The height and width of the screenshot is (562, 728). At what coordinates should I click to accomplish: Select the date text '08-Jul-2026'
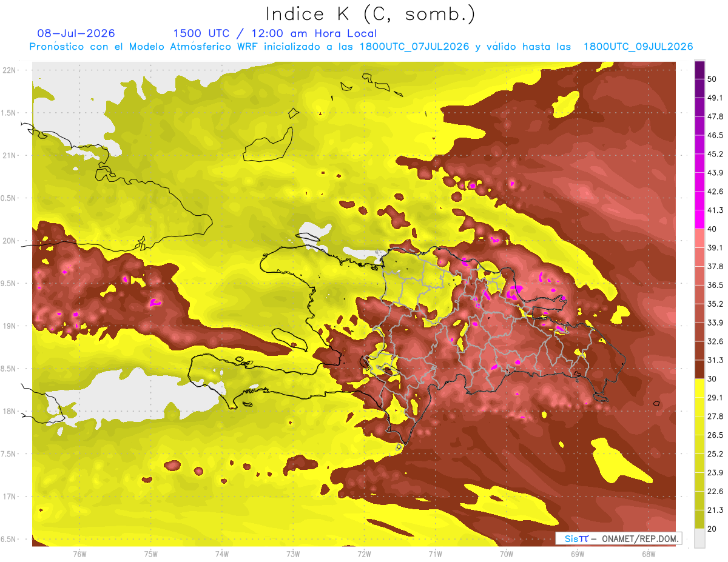click(x=76, y=33)
